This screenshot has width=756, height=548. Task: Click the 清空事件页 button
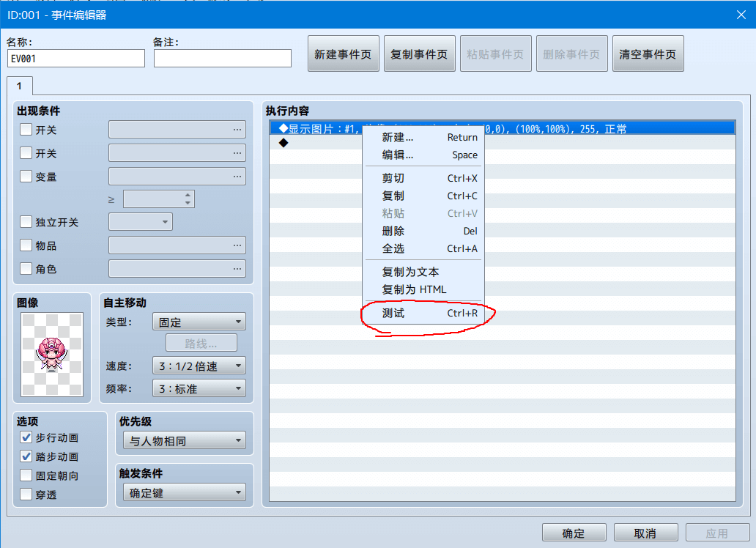648,53
